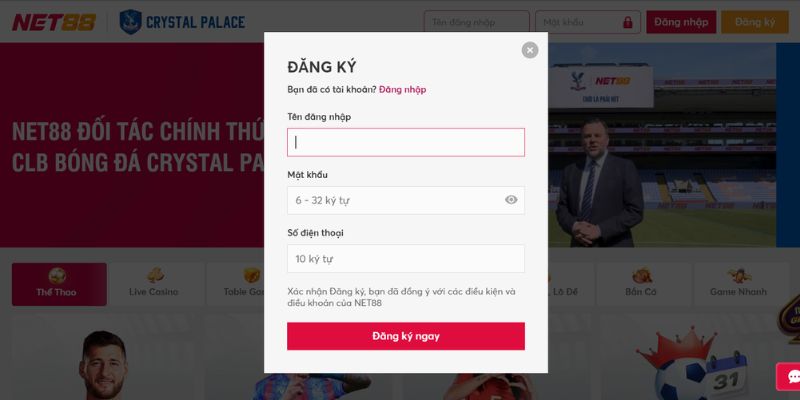Click the Số điện thoại input field

click(406, 259)
